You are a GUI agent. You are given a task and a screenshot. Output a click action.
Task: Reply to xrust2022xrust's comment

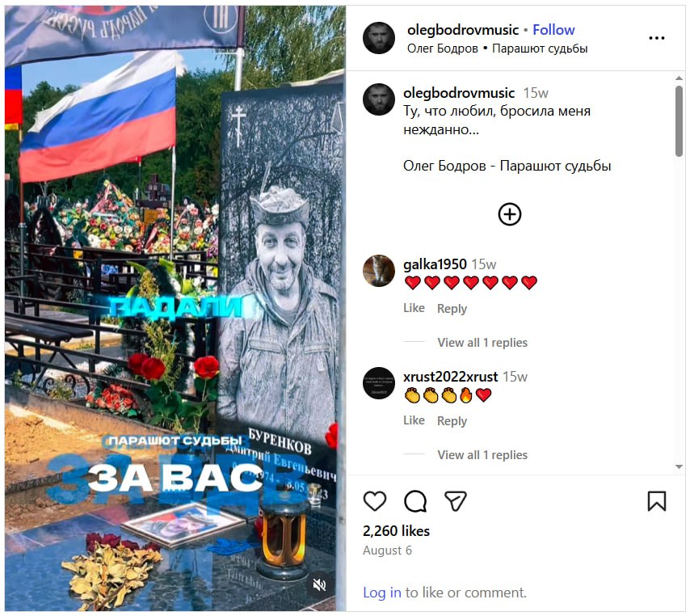tap(452, 421)
